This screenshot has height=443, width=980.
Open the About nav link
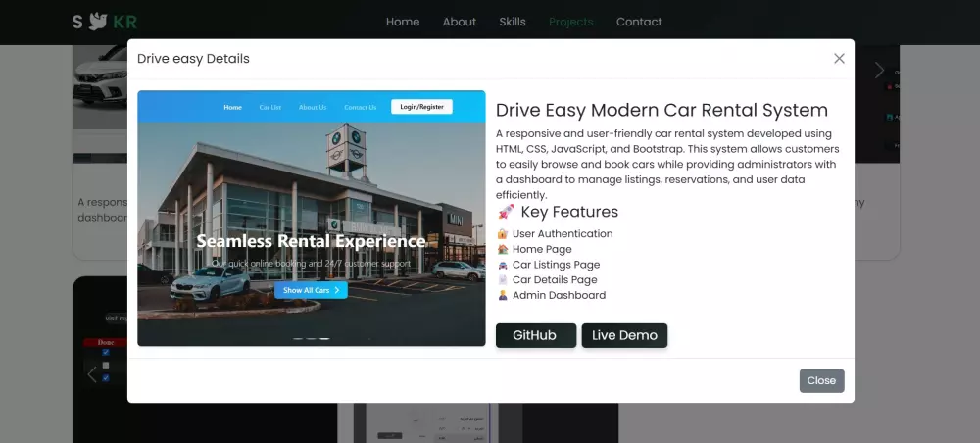pyautogui.click(x=460, y=22)
